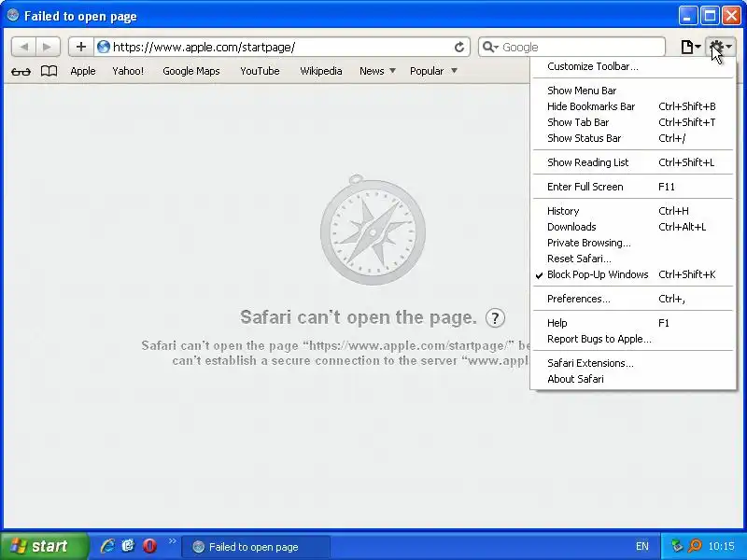Expand hidden quick launch chevron
The image size is (747, 560).
[x=173, y=541]
